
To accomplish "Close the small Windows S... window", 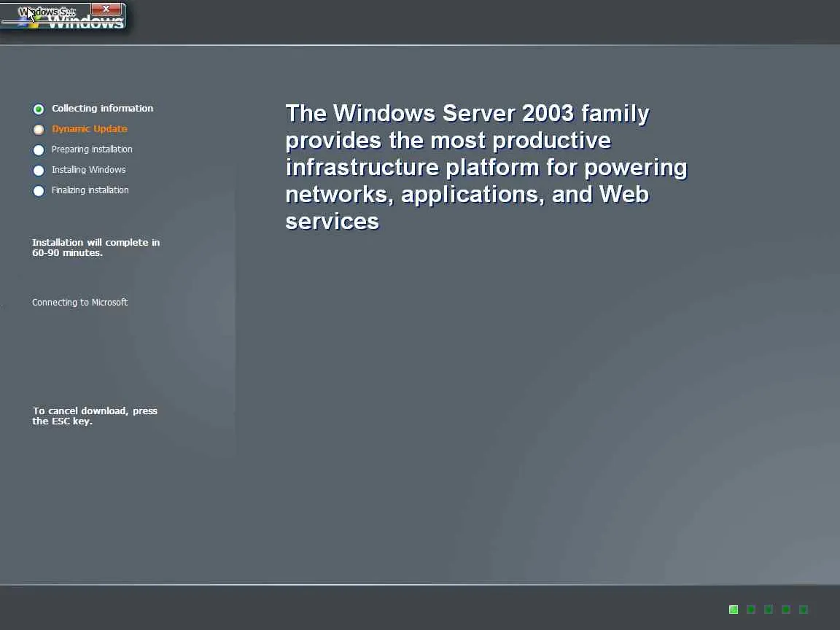I will tap(106, 9).
